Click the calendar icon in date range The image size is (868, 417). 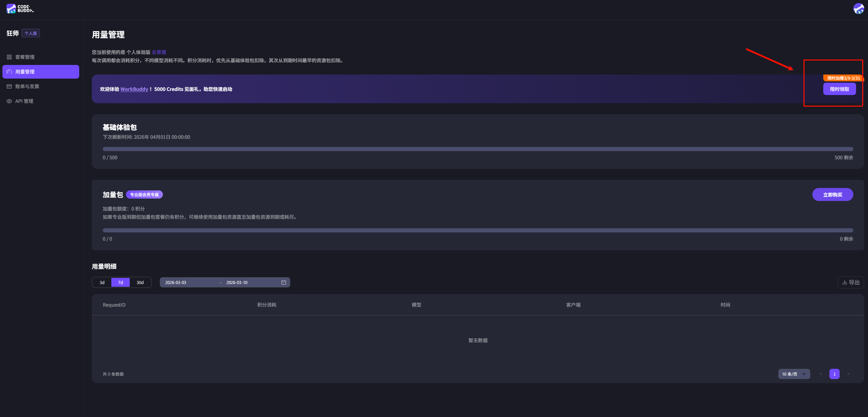click(283, 282)
